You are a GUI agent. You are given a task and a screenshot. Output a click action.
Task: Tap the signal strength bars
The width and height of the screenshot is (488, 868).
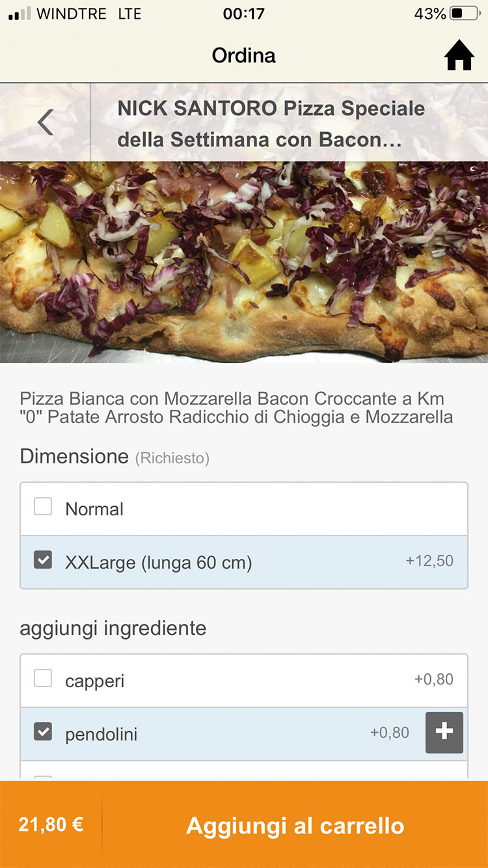click(x=20, y=14)
